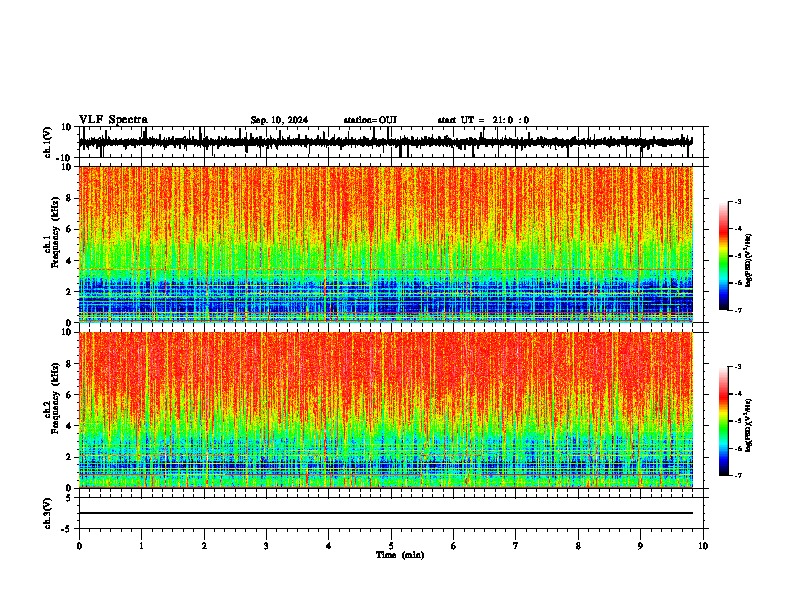The image size is (792, 612).
Task: Select the "start UT = 21:0 :0" text
Action: [x=483, y=120]
